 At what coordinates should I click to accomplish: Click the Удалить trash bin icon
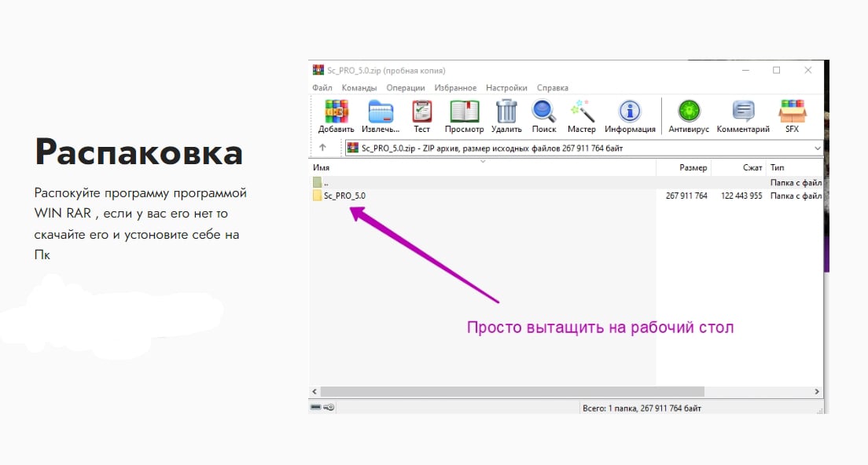click(506, 112)
